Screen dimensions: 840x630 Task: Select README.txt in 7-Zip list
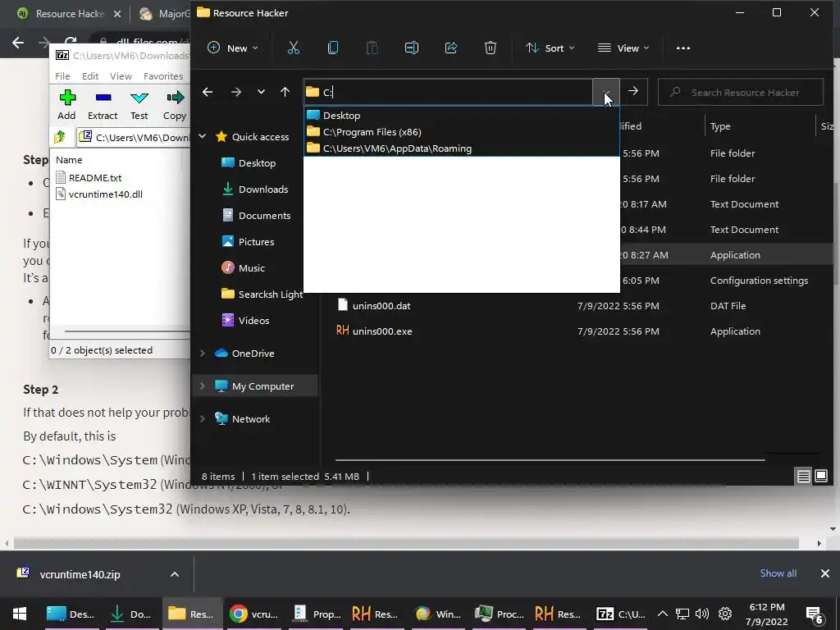[x=95, y=177]
